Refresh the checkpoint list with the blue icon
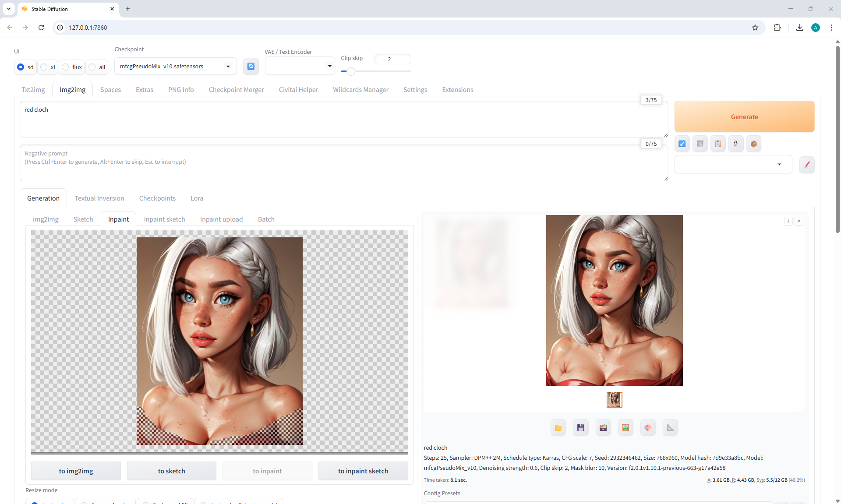This screenshot has width=841, height=504. [x=251, y=66]
